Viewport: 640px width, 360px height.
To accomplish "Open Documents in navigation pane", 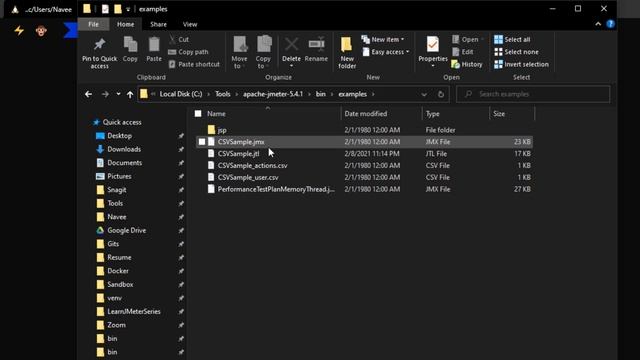I will tap(124, 163).
